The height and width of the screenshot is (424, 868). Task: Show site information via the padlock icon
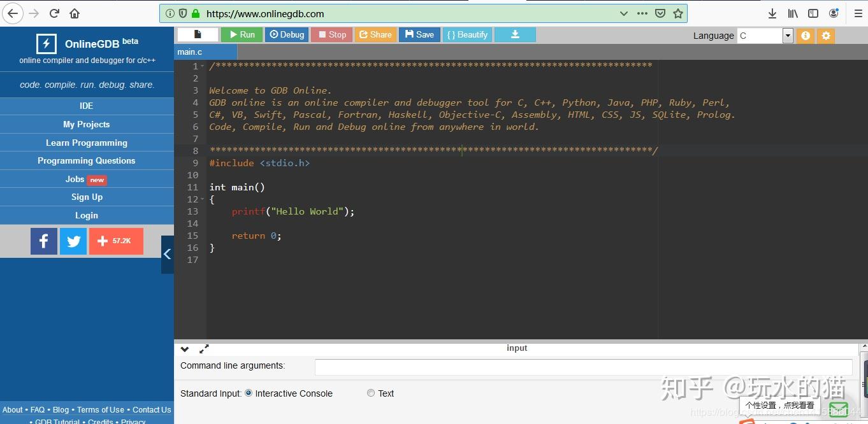(x=195, y=13)
